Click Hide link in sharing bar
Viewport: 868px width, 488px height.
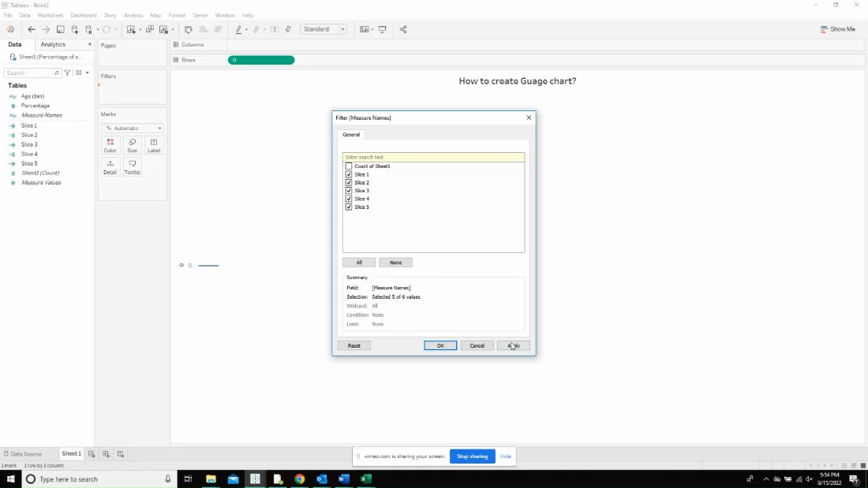505,456
